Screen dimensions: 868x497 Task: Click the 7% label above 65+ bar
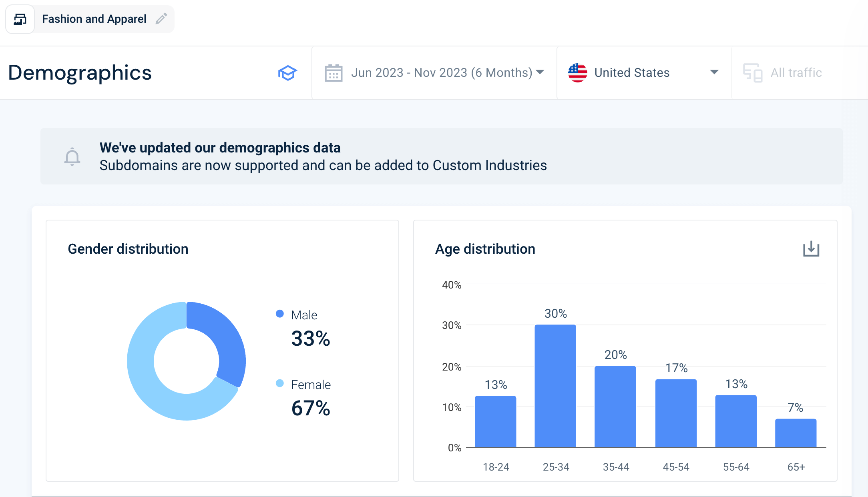click(x=796, y=407)
